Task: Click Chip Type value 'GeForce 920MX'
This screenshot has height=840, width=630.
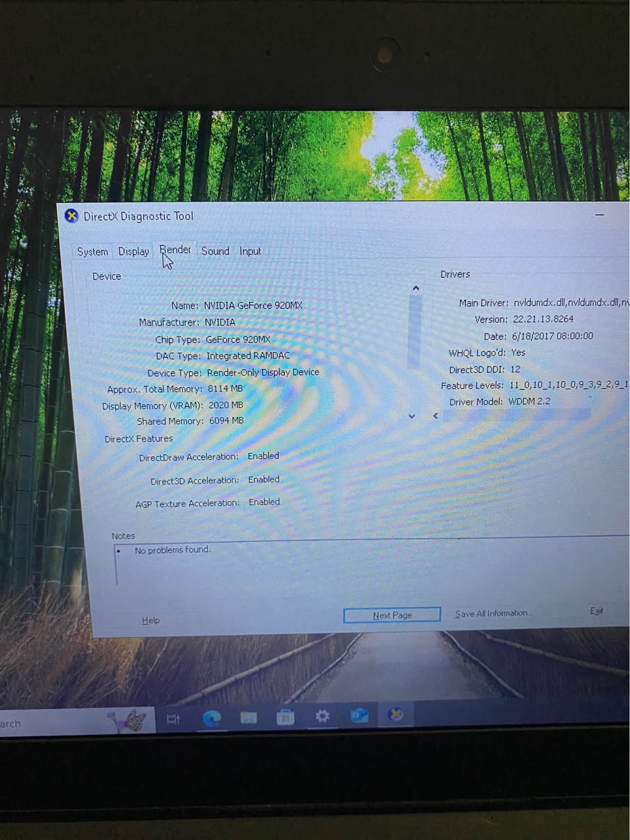Action: 238,340
